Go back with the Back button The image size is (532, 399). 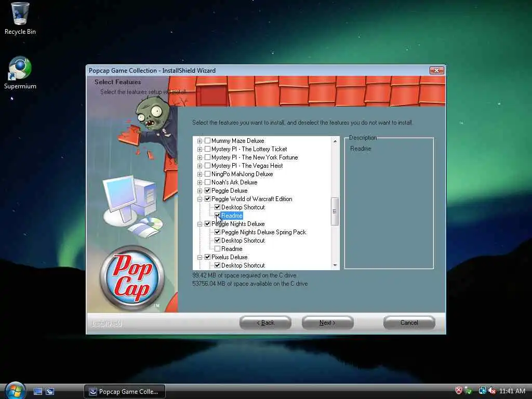(265, 323)
